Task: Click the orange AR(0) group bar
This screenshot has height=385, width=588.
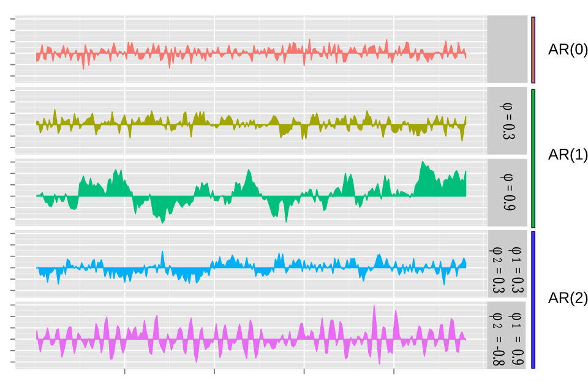Action: (x=533, y=50)
